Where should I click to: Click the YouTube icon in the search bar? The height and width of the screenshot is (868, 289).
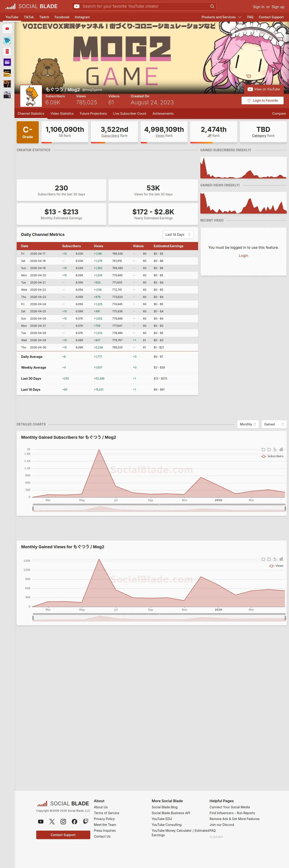pos(77,6)
